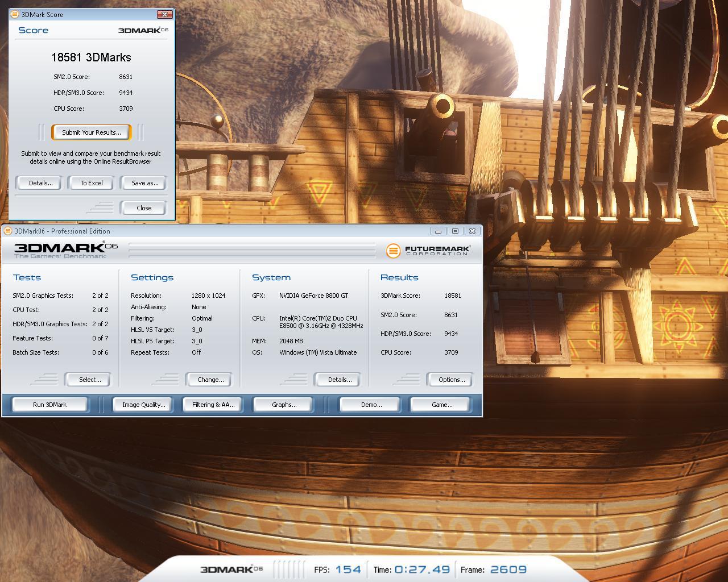Screen dimensions: 728x582
Task: Click the Filtering value Optimal
Action: [202, 318]
